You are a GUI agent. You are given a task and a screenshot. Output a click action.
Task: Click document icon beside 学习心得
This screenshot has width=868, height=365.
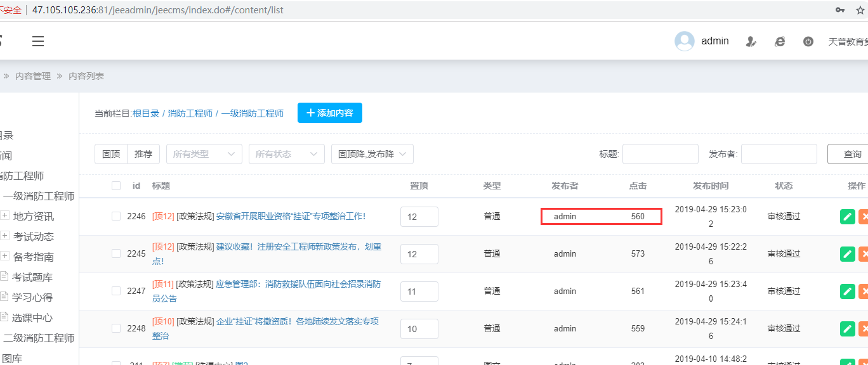click(4, 297)
